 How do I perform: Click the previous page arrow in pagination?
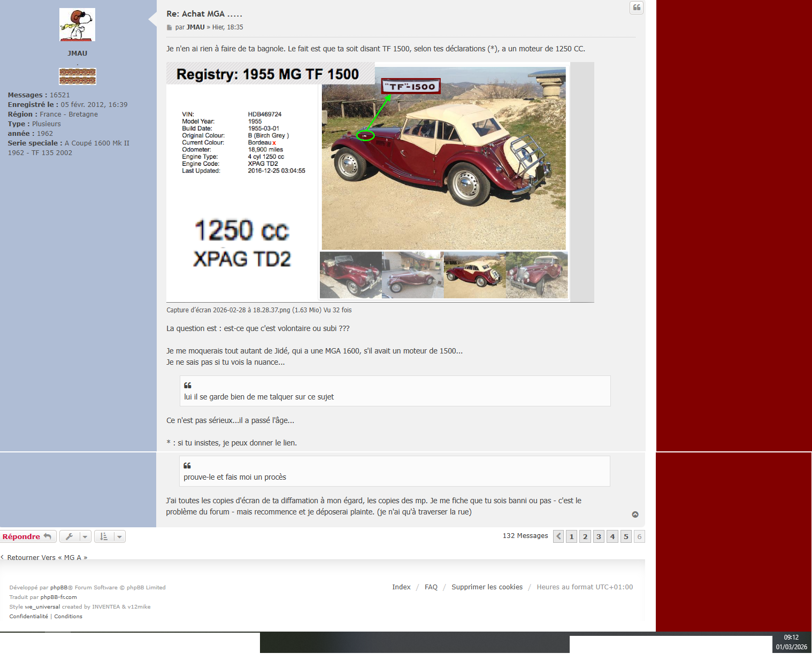click(558, 536)
